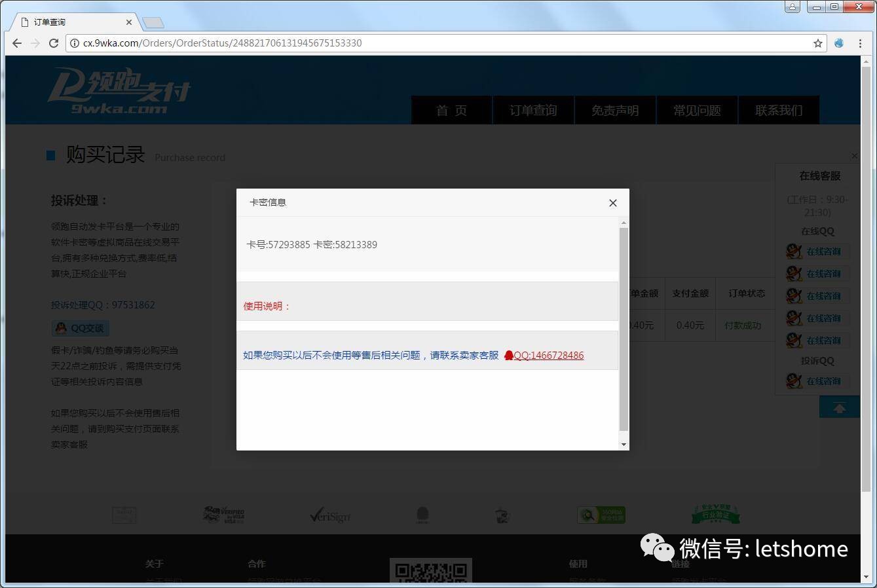Viewport: 877px width, 588px height.
Task: Open the 首页 navigation item
Action: 451,111
